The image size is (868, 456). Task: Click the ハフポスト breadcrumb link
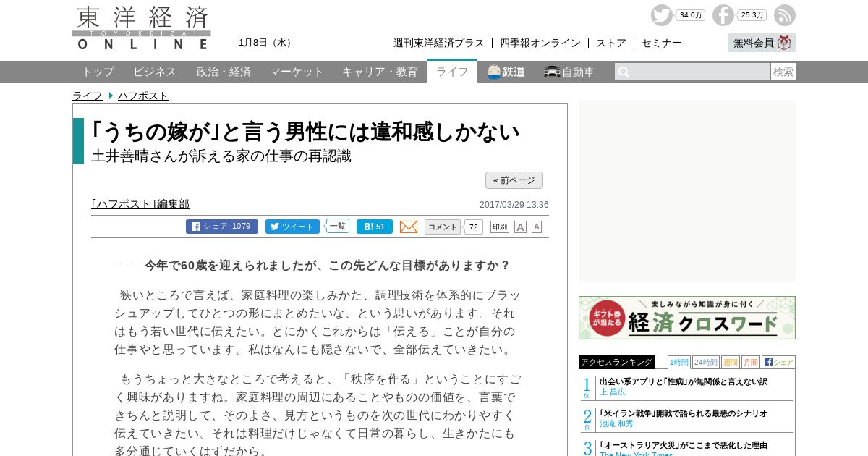(143, 96)
